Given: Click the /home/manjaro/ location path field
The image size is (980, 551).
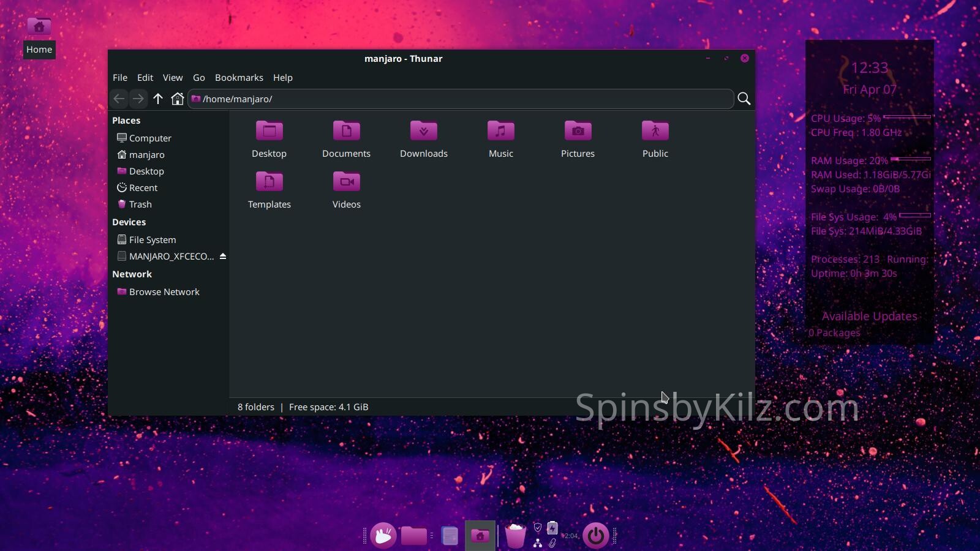Looking at the screenshot, I should (459, 99).
